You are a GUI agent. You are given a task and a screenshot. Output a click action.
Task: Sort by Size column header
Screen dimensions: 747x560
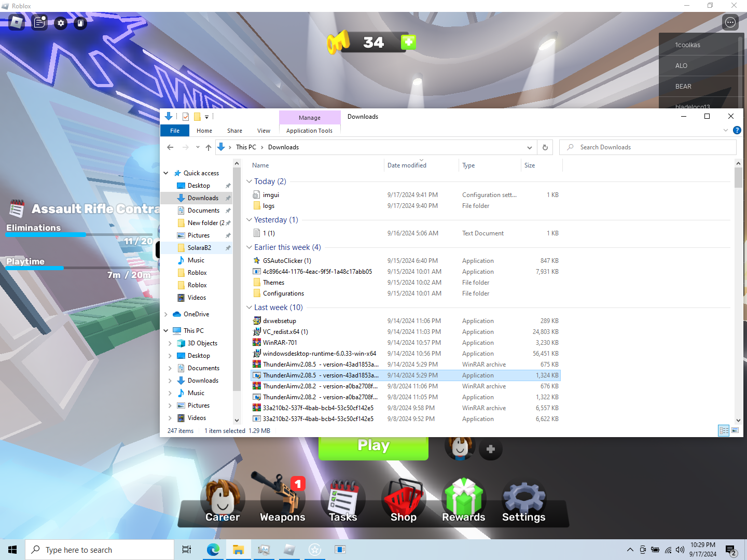[541, 165]
